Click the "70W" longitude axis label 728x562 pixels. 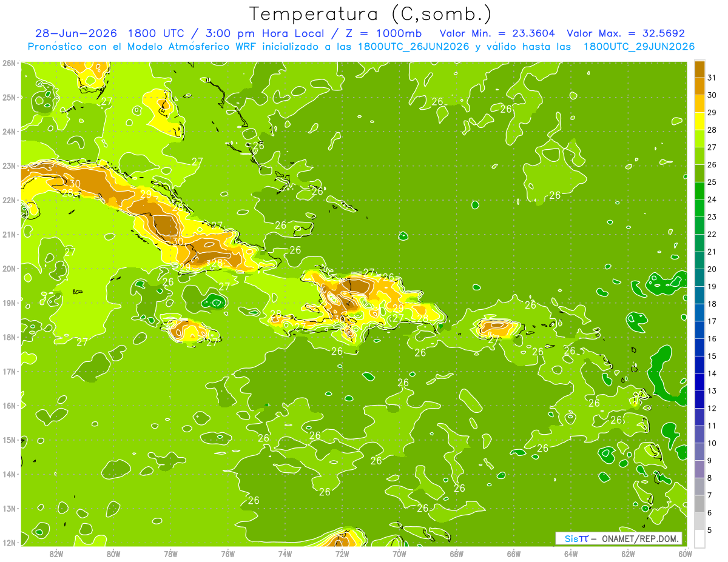pos(399,554)
